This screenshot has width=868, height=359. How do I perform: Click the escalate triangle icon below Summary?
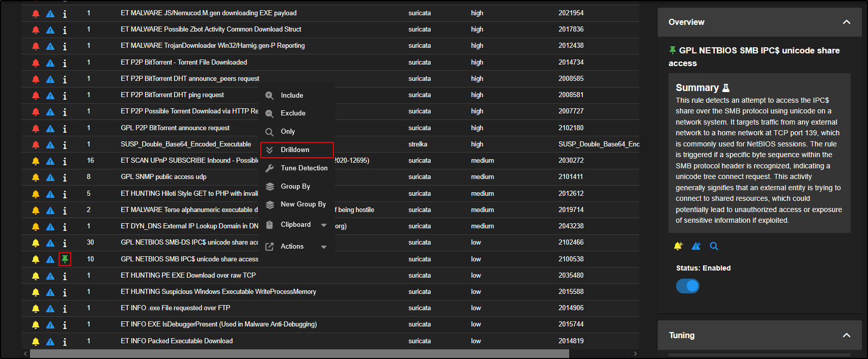click(696, 246)
